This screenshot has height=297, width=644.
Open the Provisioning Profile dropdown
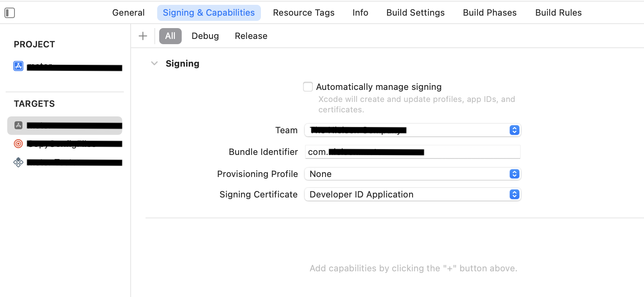412,174
